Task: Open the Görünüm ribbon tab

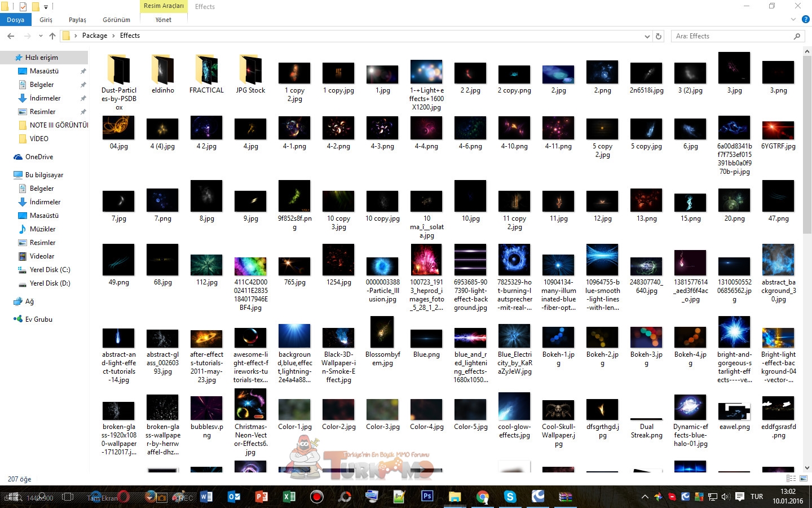Action: pyautogui.click(x=116, y=20)
